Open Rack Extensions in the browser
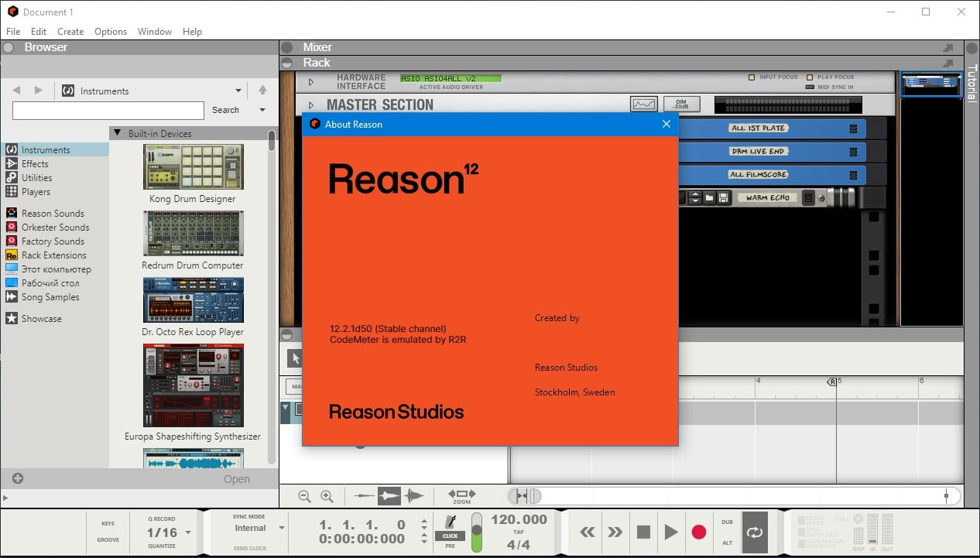This screenshot has width=980, height=558. click(x=53, y=255)
